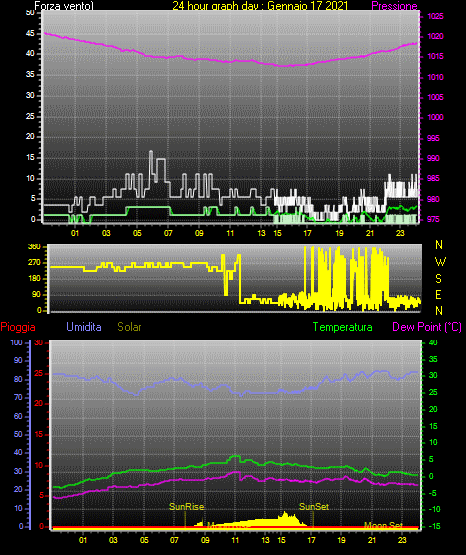Click red rain axis value 15
Viewport: 466px width, 555px height.
click(x=39, y=434)
